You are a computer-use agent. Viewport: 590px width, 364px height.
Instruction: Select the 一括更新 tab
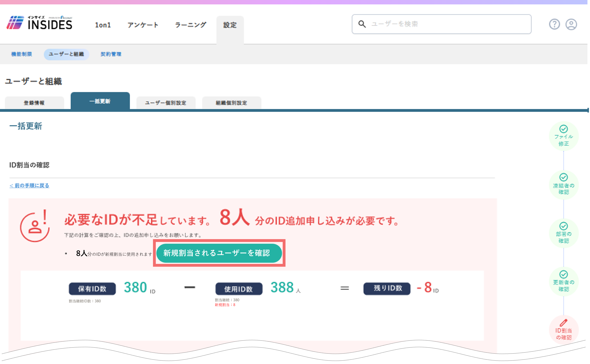100,101
